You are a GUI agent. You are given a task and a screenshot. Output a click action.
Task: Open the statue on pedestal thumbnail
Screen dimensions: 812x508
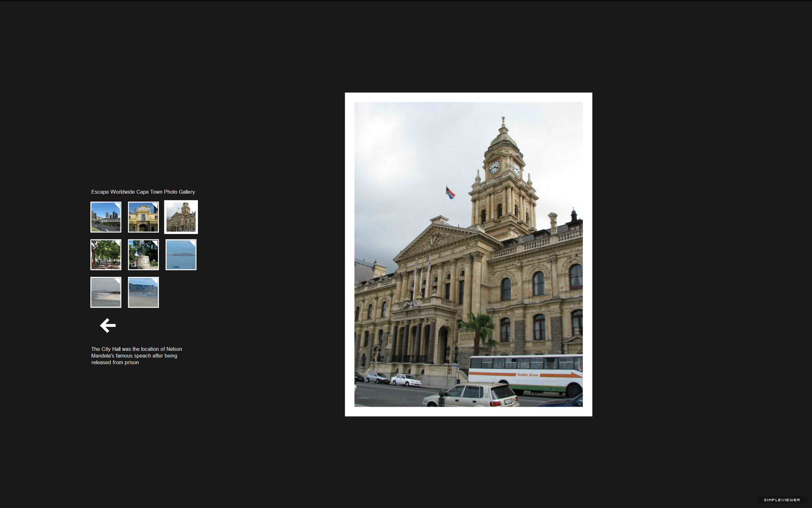(143, 255)
